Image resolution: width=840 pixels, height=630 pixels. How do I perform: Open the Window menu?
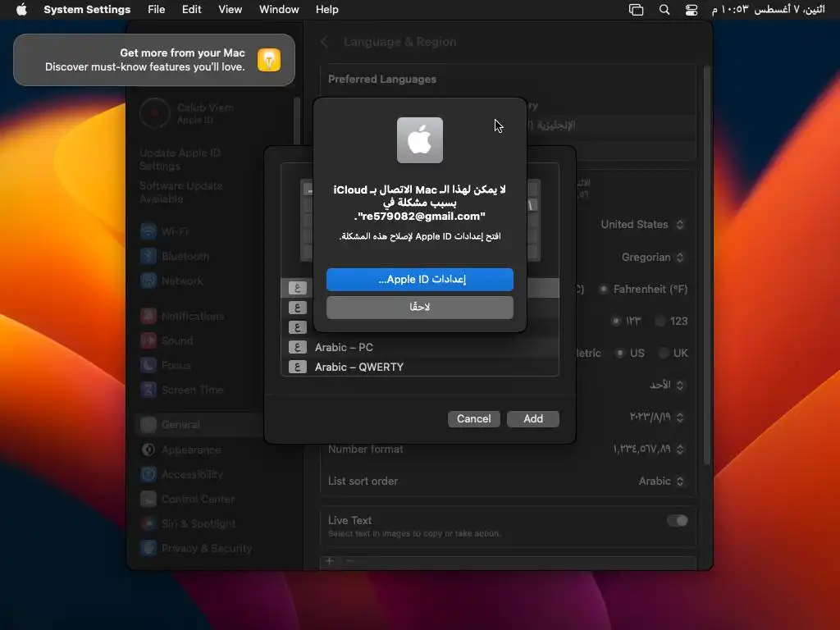pos(279,10)
